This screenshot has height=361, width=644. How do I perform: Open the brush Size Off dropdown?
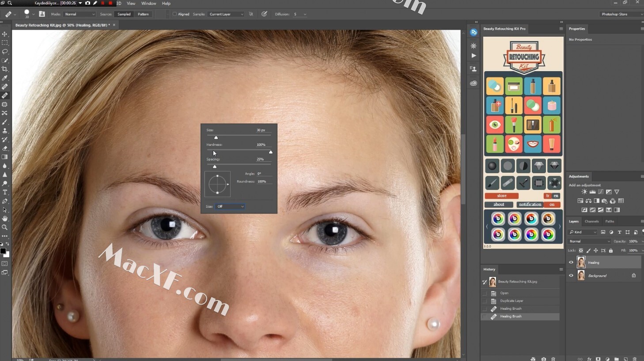pyautogui.click(x=230, y=206)
